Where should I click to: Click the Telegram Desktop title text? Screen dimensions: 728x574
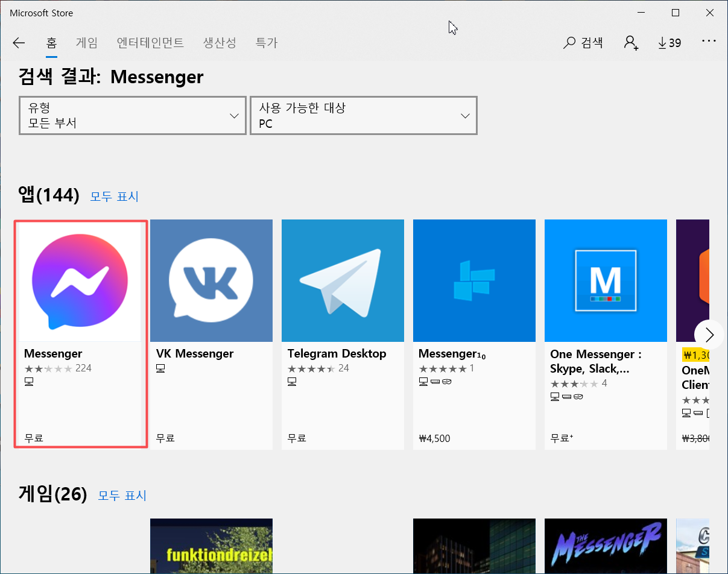click(337, 353)
